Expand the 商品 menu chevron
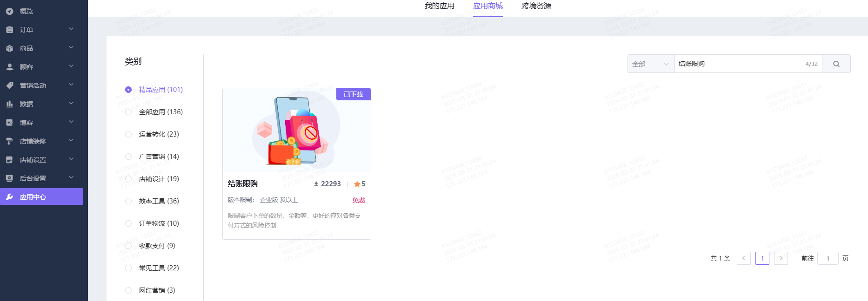This screenshot has width=868, height=301. [x=71, y=47]
